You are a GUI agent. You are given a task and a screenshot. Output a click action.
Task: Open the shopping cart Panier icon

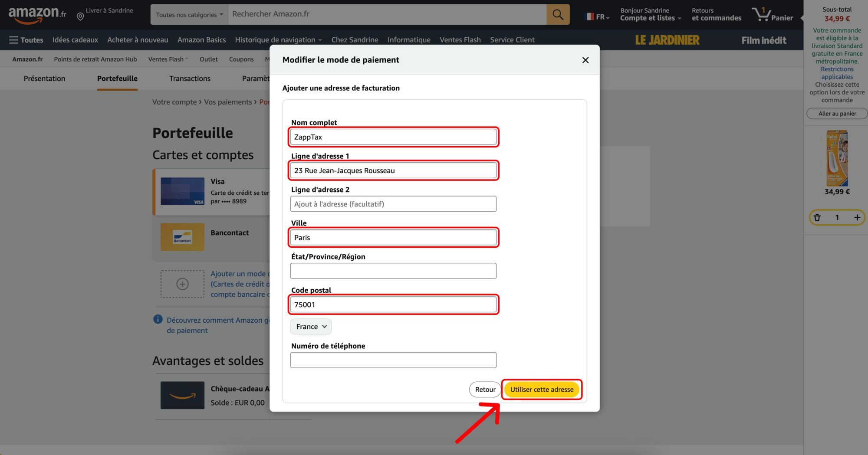click(773, 14)
